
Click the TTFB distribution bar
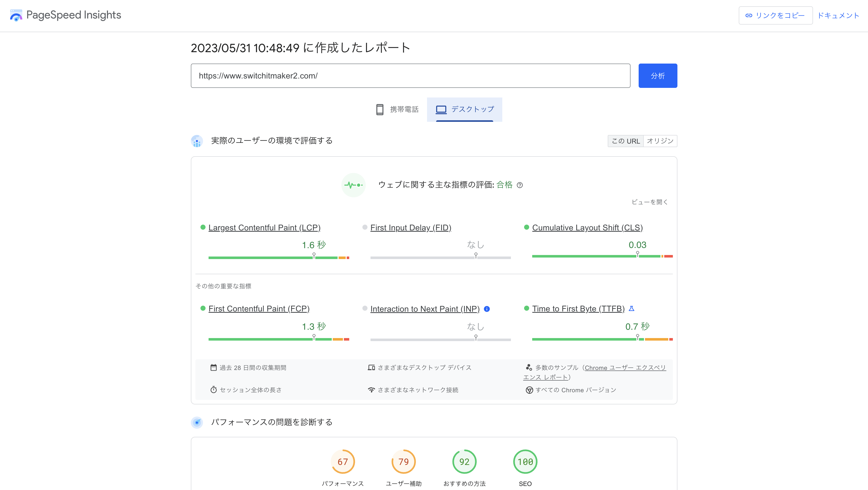(602, 339)
